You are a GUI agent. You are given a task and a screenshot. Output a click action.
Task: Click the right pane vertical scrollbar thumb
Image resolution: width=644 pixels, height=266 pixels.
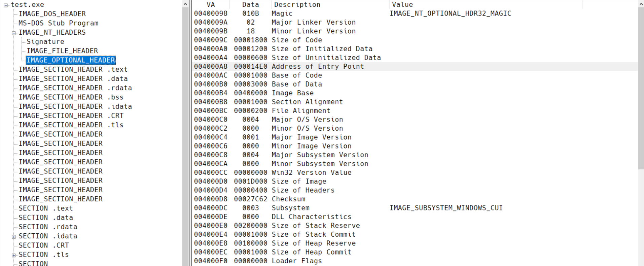641,88
